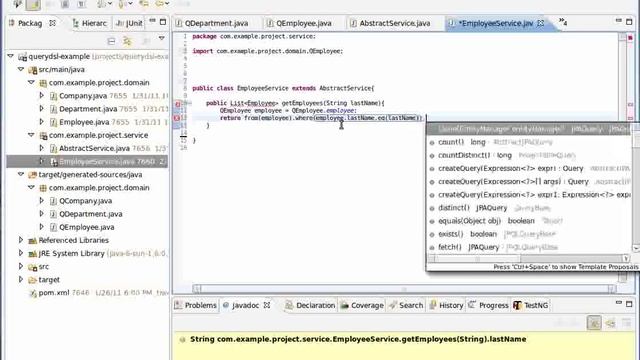Maximize the editor area
640x360 pixels.
point(629,21)
